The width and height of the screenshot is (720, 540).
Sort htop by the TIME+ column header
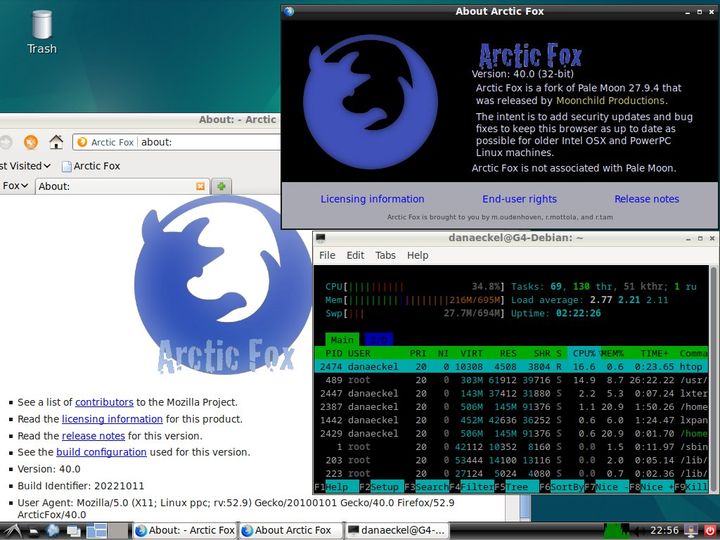654,353
